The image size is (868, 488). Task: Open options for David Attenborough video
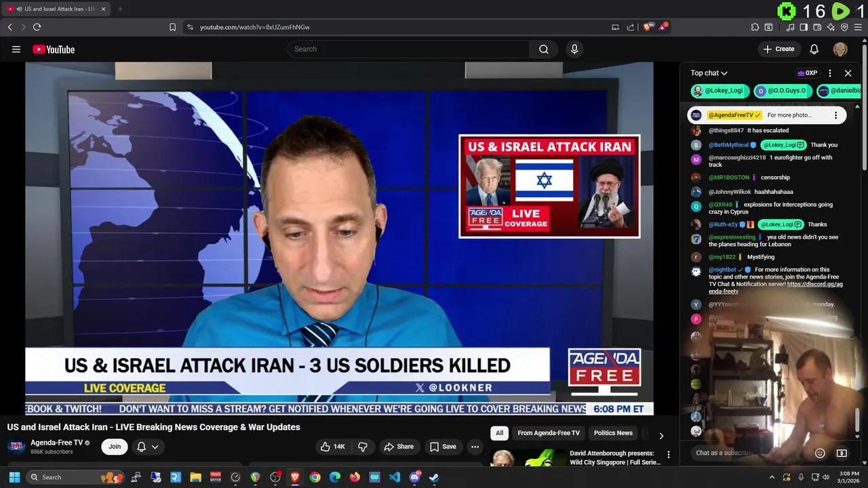[668, 455]
